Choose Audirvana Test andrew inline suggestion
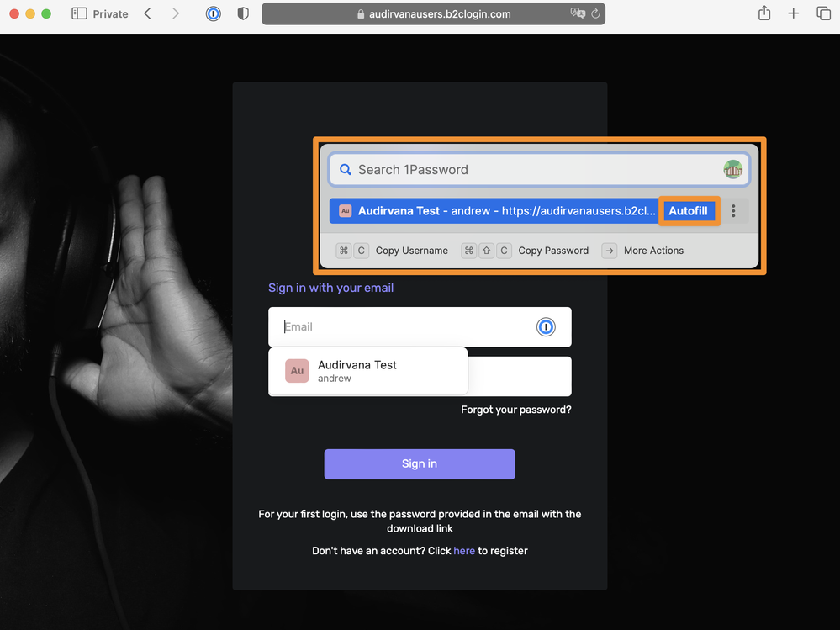Viewport: 840px width, 630px height. [367, 371]
